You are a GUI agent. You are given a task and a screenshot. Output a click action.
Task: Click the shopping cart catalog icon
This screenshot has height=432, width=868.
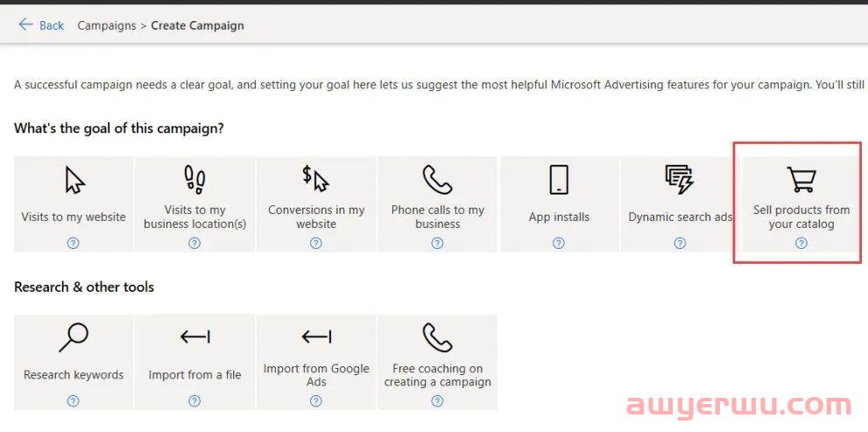[x=801, y=180]
